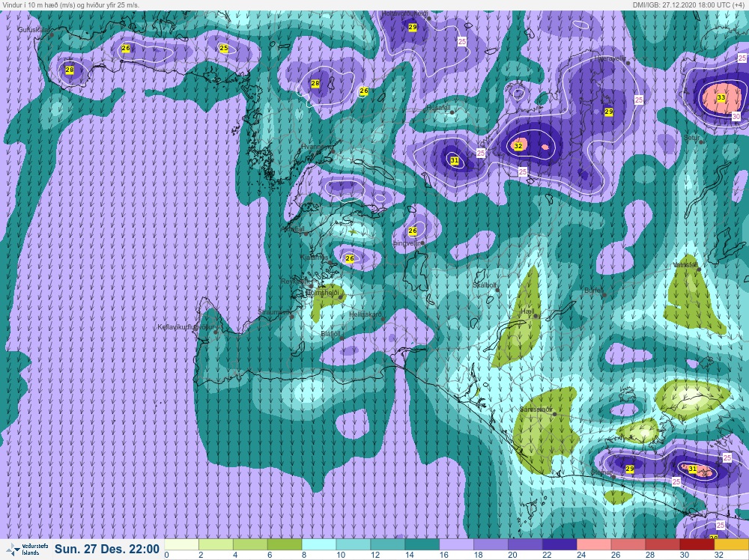Click the Reykjavík station label
The height and width of the screenshot is (560, 749).
click(295, 281)
